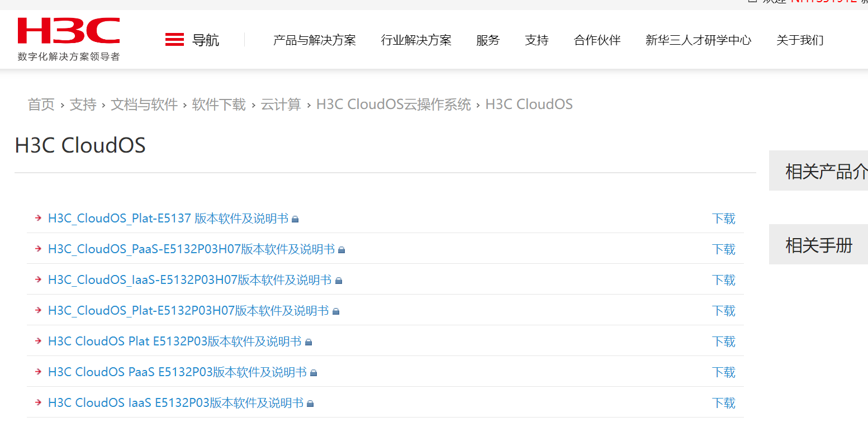Go to H3C CloudOS云操作系统 breadcrumb

click(x=393, y=105)
